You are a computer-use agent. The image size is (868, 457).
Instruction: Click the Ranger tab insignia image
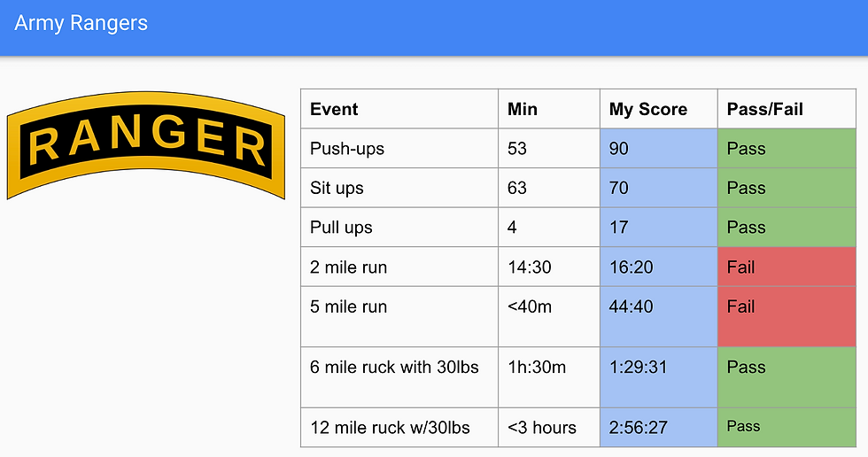click(x=145, y=145)
